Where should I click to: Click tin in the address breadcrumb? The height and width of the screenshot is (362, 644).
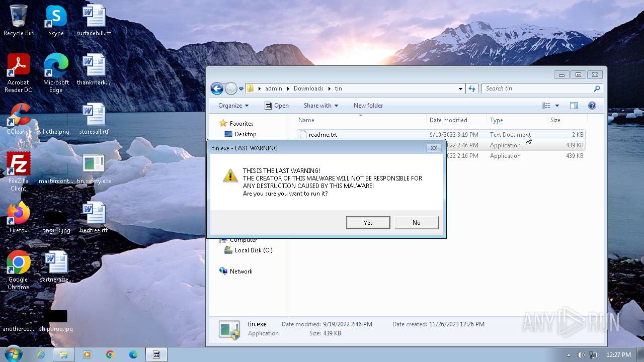coord(338,88)
